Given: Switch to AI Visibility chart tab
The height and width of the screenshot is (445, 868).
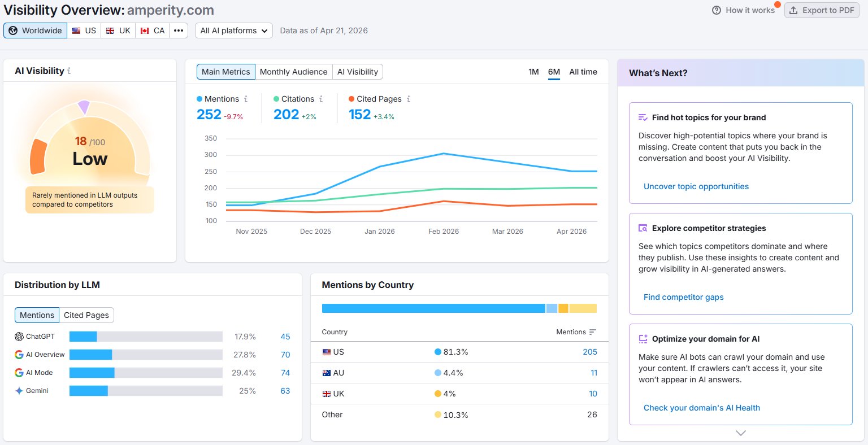Looking at the screenshot, I should click(x=358, y=72).
